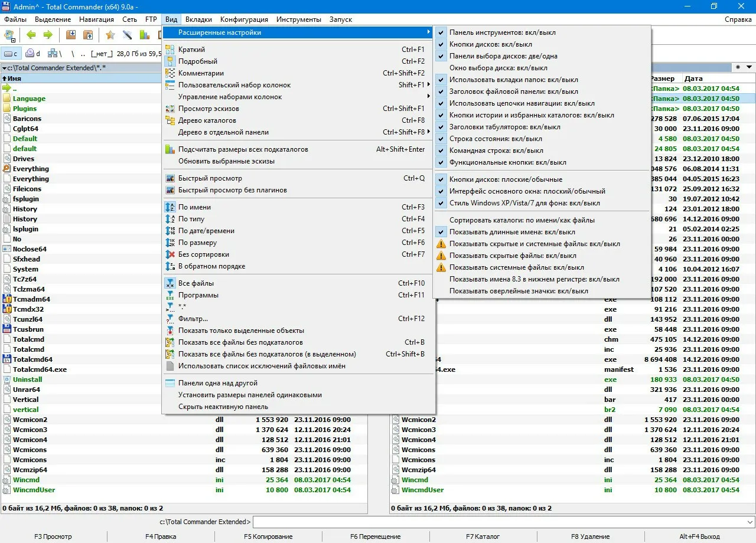756x543 pixels.
Task: Click the green forward arrow in toolbar
Action: click(x=48, y=35)
